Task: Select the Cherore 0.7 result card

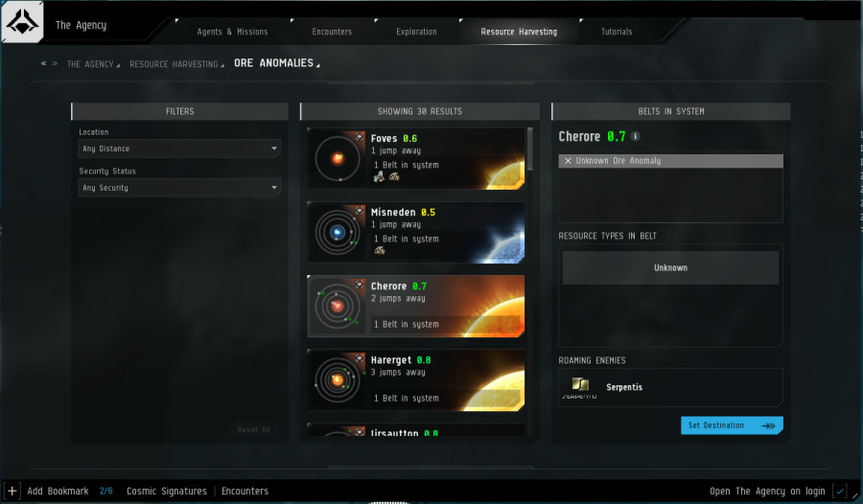Action: [x=415, y=306]
